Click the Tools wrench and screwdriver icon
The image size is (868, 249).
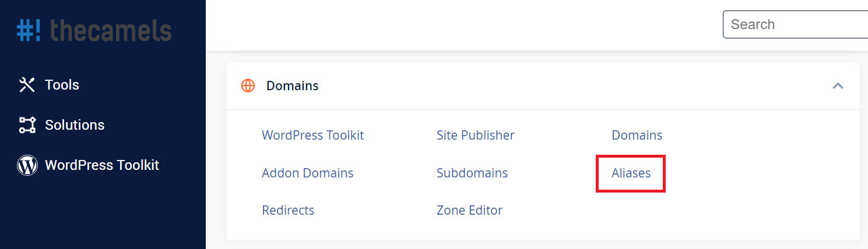(27, 85)
